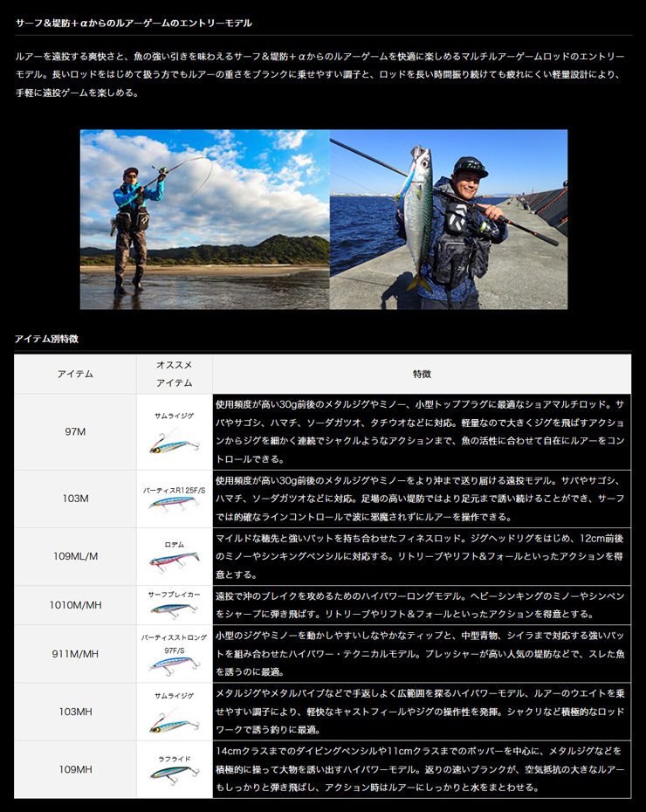Select the 103MH item cell
Viewport: 646px width, 812px height.
[75, 712]
